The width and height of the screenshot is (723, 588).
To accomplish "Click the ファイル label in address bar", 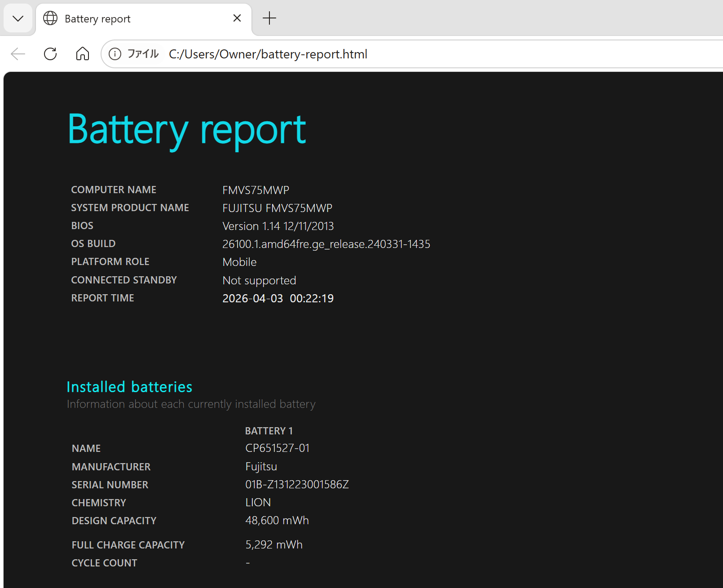I will (143, 54).
